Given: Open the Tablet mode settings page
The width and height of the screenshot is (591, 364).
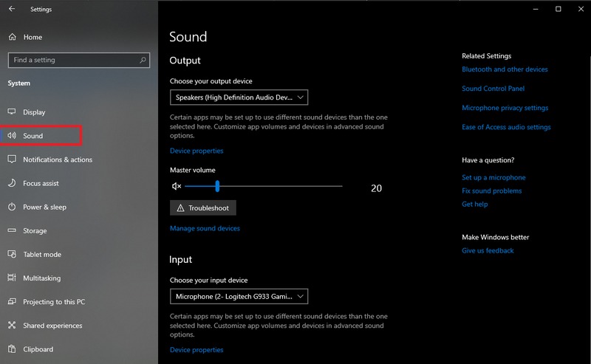Looking at the screenshot, I should click(42, 255).
